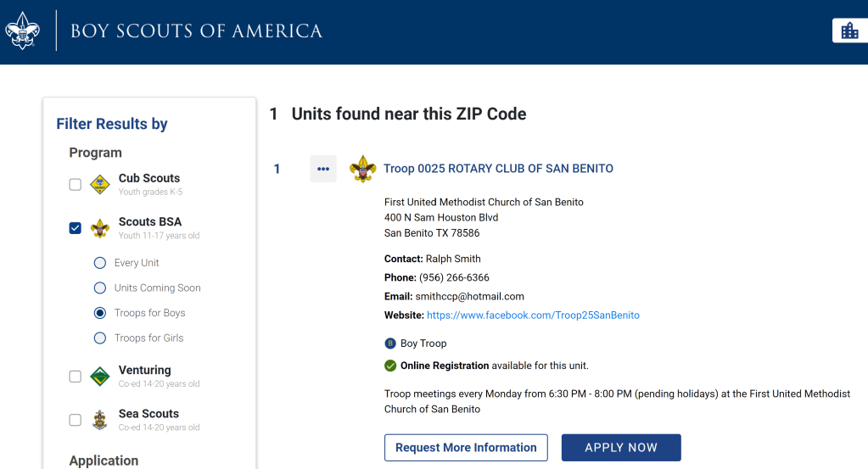Choose the Units Coming Soon radio button
This screenshot has width=868, height=469.
coord(100,288)
